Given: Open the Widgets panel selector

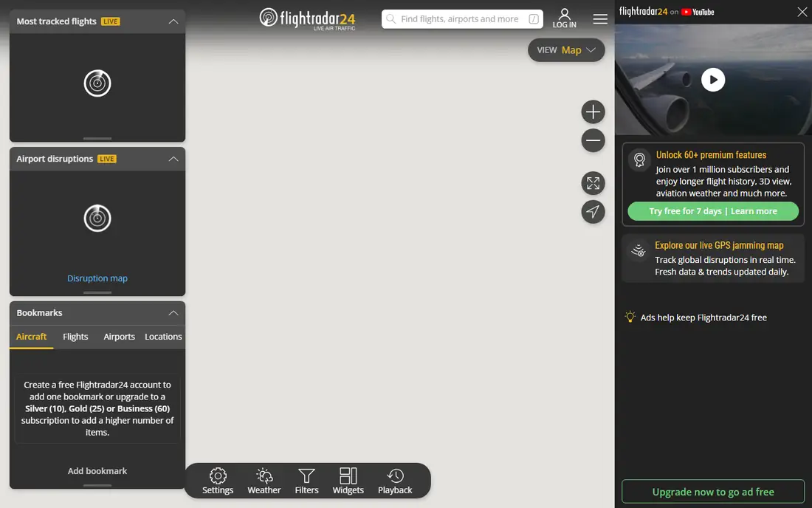Looking at the screenshot, I should [348, 481].
